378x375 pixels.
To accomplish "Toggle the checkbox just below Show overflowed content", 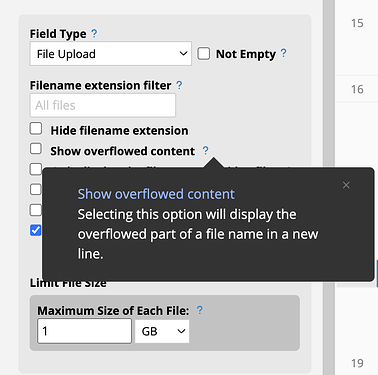I will pos(36,169).
